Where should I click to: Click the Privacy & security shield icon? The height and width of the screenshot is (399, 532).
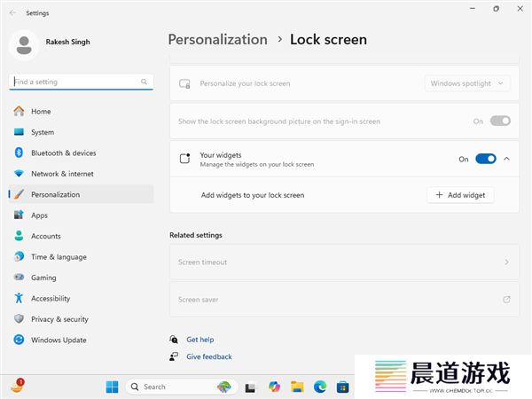click(19, 318)
